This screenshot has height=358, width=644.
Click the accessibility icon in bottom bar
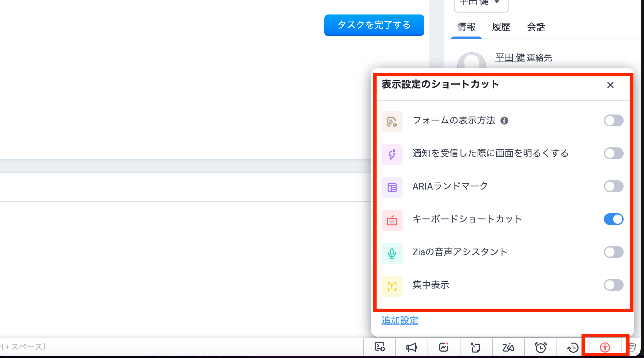tap(605, 347)
